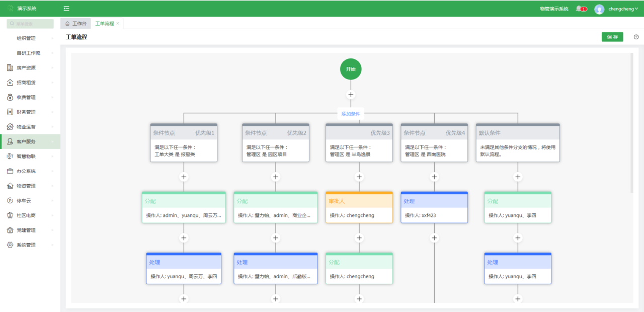Image resolution: width=644 pixels, height=312 pixels.
Task: Click the 财务管理 icon
Action: (10, 112)
